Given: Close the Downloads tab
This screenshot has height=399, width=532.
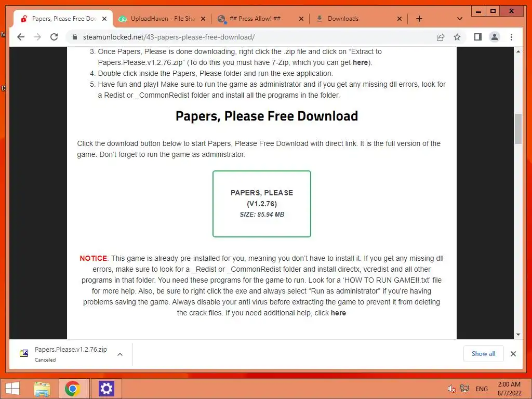Looking at the screenshot, I should 400,19.
